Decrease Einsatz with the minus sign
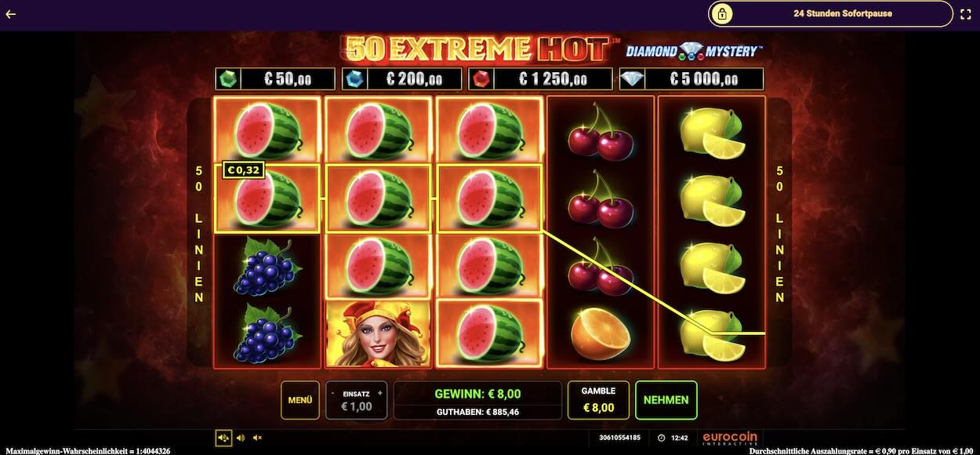Image resolution: width=980 pixels, height=455 pixels. tap(332, 393)
